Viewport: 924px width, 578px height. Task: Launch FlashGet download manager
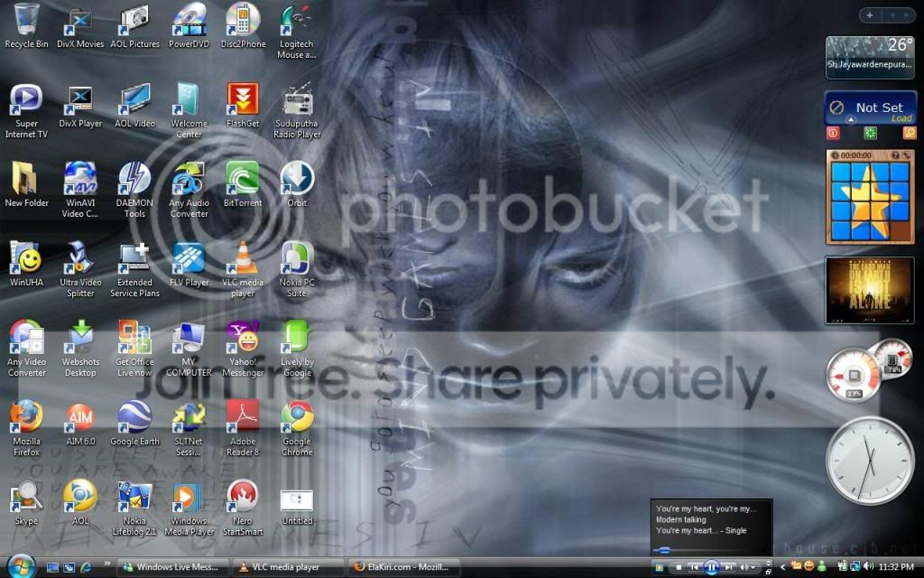(x=243, y=105)
